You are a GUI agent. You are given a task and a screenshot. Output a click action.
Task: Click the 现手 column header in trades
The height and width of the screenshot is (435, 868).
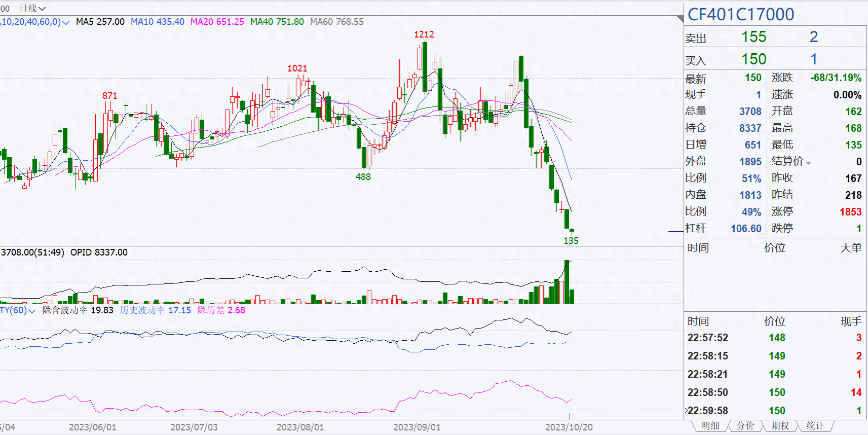851,321
